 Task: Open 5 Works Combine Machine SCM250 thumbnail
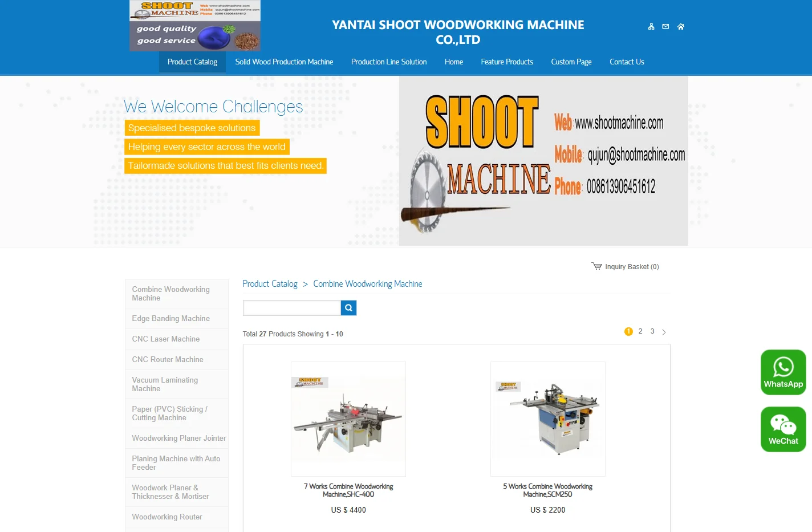tap(548, 419)
